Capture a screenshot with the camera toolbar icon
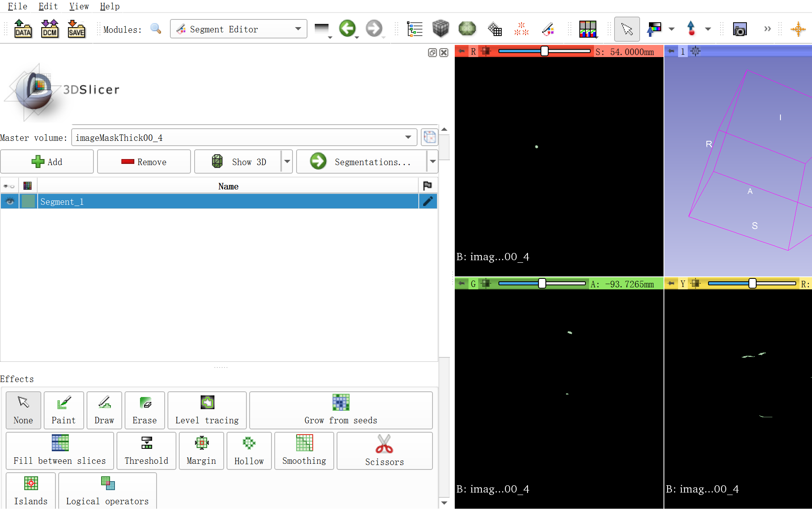Viewport: 812px width, 516px height. click(x=740, y=29)
